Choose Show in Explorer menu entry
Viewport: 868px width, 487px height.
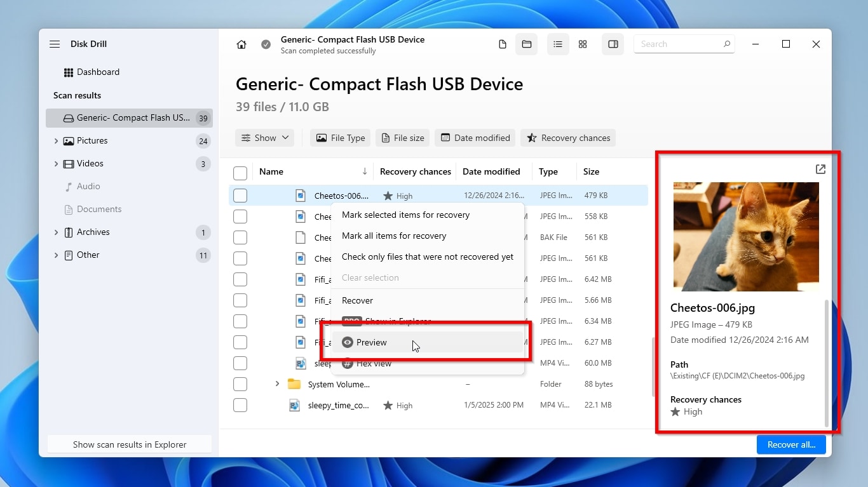[428, 321]
